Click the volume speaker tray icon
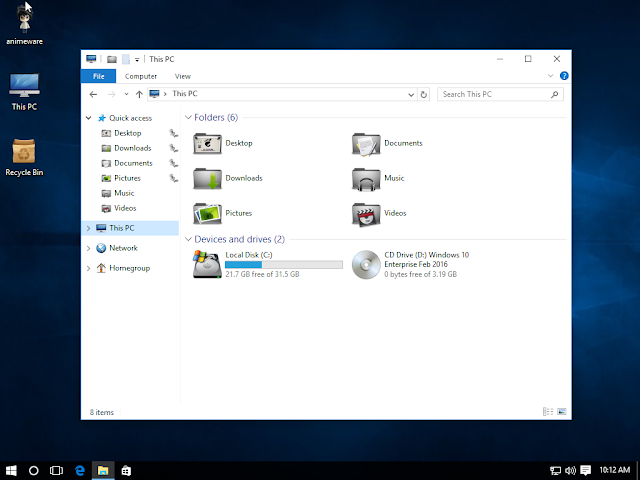This screenshot has height=480, width=640. (x=570, y=471)
